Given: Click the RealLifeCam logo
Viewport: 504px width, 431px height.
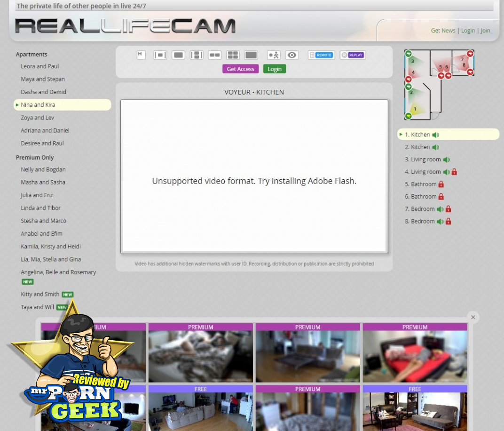Looking at the screenshot, I should [126, 26].
